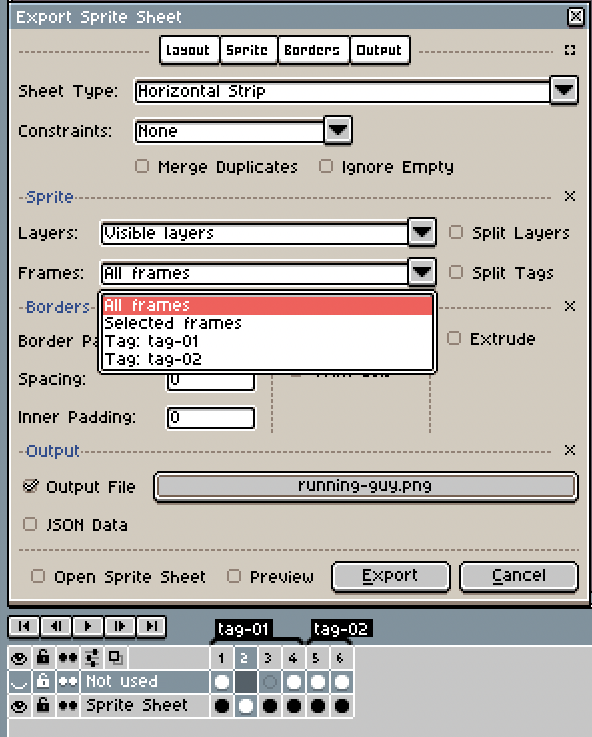Select frame 4 cel of Sprite Sheet
592x737 pixels.
pyautogui.click(x=294, y=706)
